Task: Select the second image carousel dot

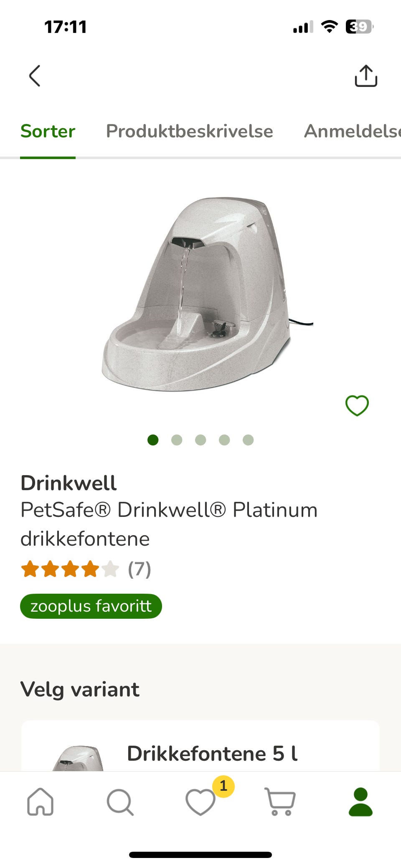Action: point(177,440)
